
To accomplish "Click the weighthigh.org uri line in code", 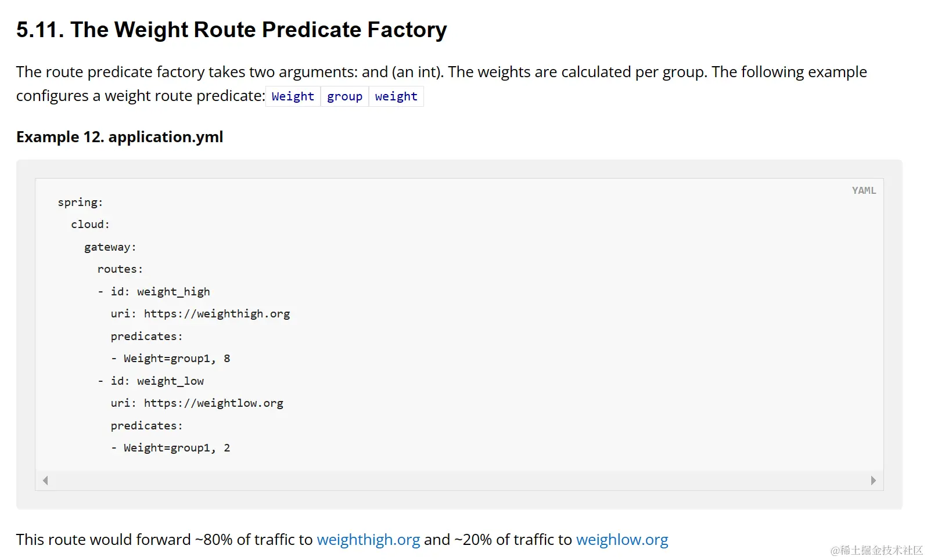I will click(x=200, y=314).
